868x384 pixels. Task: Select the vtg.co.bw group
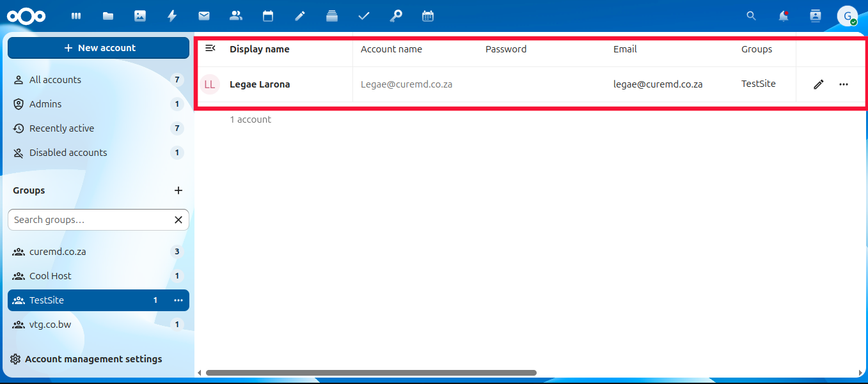pyautogui.click(x=99, y=325)
